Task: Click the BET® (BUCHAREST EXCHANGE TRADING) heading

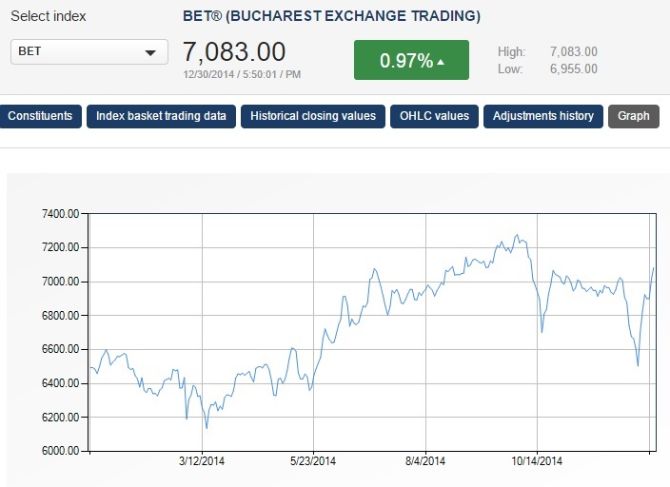Action: pos(332,16)
